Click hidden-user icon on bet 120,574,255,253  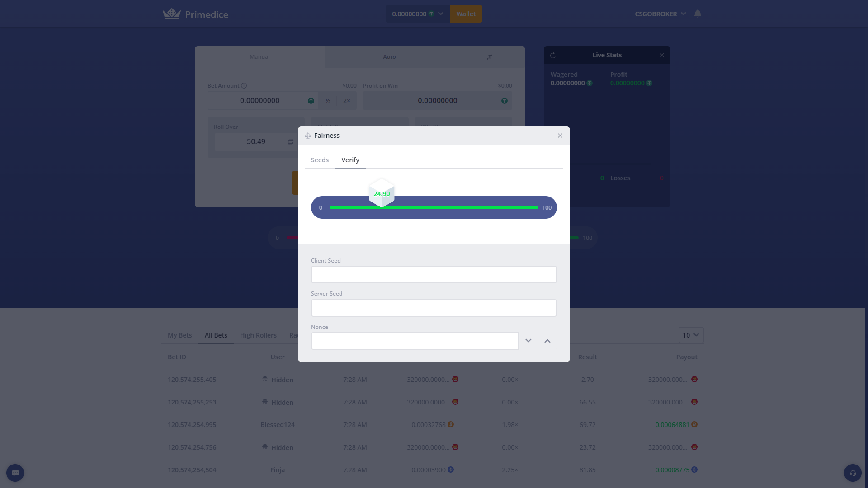pyautogui.click(x=265, y=402)
